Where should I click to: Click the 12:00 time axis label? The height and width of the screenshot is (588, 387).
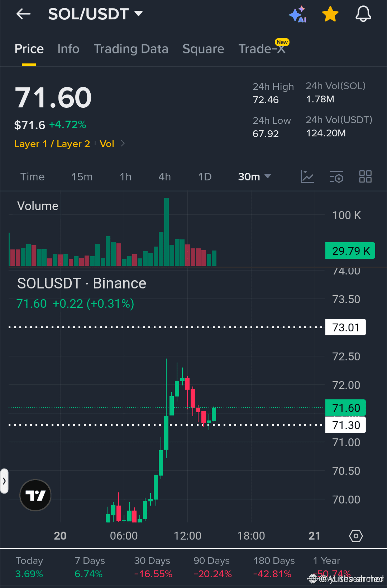point(187,536)
